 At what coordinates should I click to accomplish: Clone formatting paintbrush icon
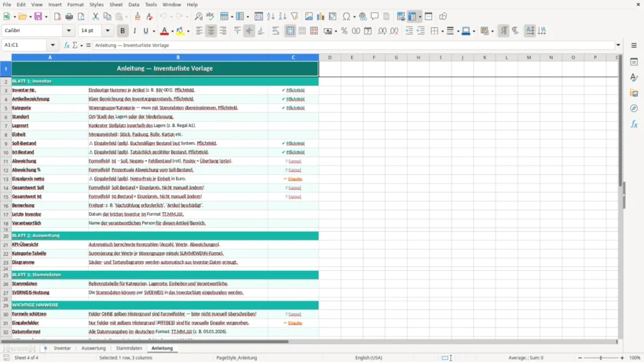(x=138, y=16)
